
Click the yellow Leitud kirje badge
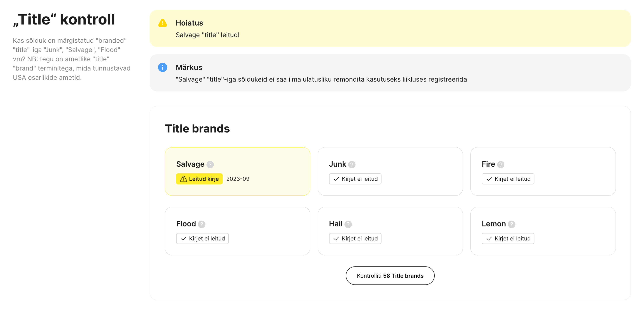(x=199, y=179)
